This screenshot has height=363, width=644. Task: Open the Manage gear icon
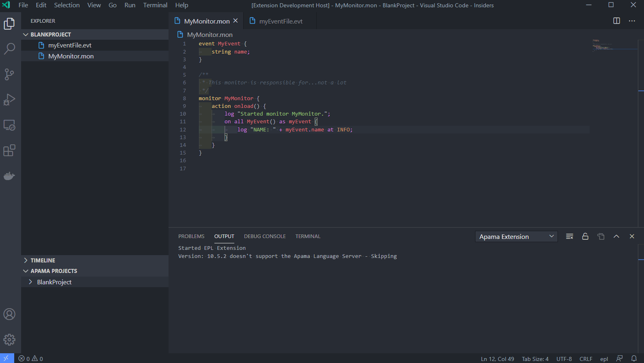[9, 340]
